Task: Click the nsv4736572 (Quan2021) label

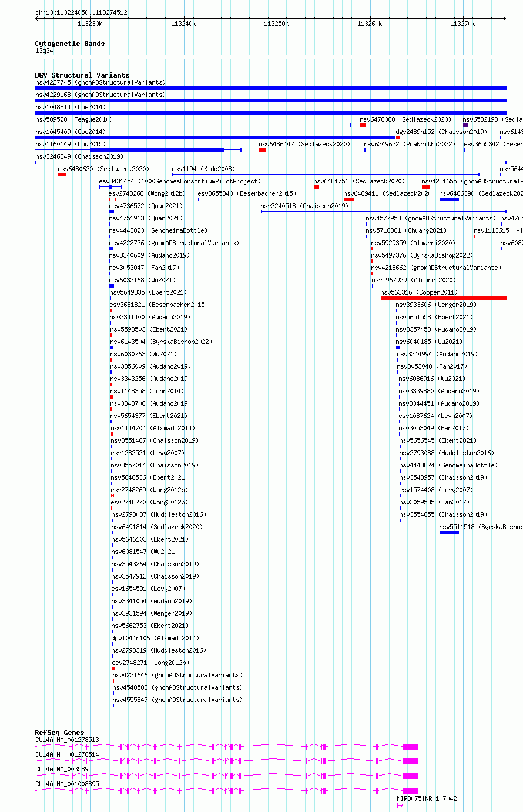Action: (146, 206)
